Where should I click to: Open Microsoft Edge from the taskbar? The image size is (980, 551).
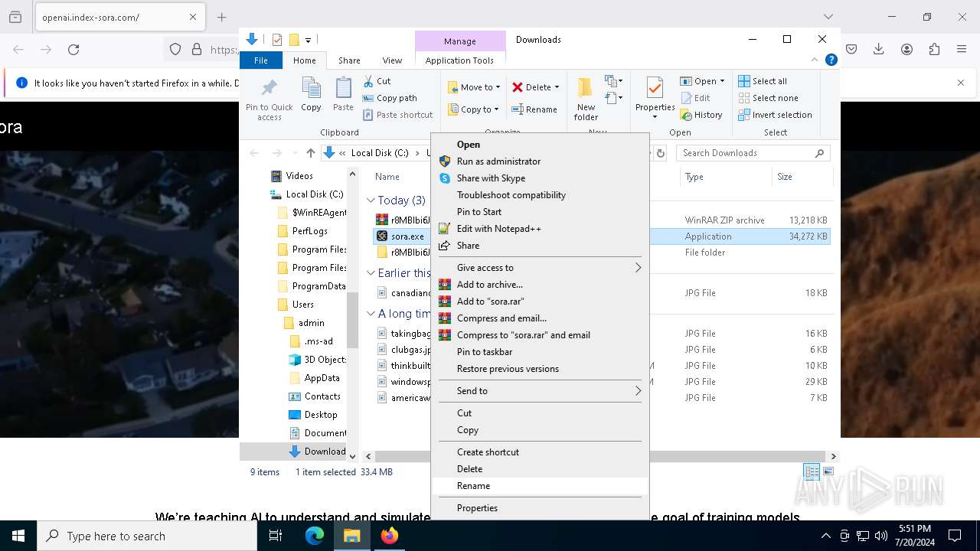[315, 536]
